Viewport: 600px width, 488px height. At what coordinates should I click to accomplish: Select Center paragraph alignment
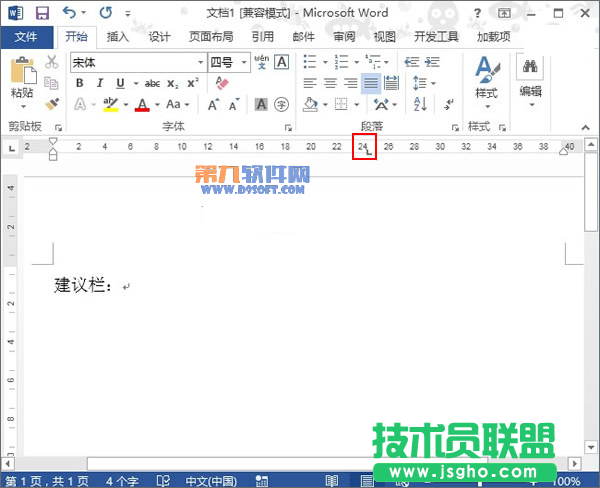(330, 83)
